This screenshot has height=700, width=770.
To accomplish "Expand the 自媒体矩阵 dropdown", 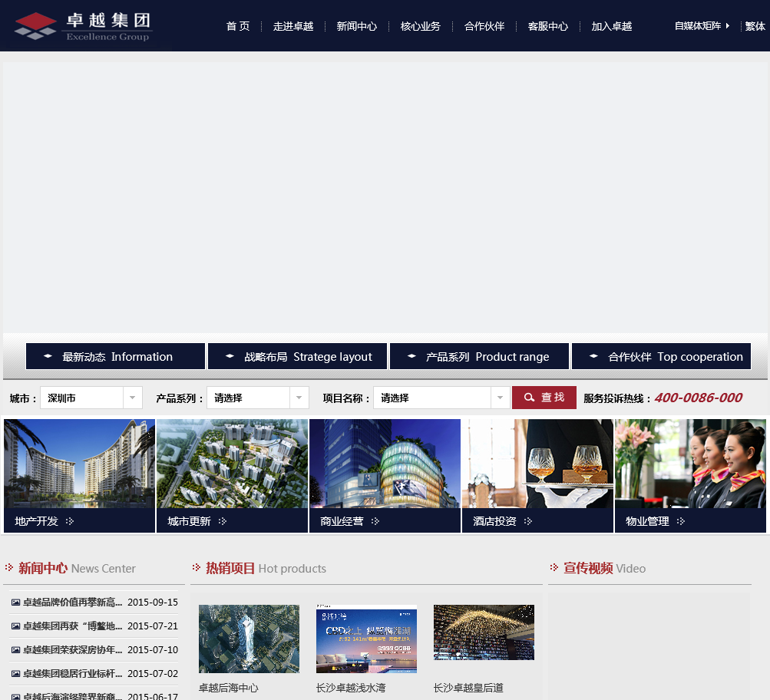I will pos(702,26).
